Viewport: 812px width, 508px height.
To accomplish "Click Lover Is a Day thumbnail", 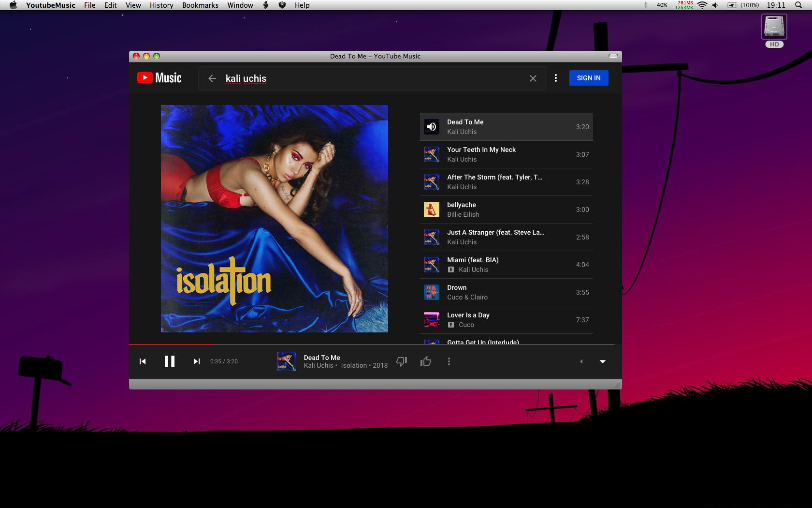I will click(432, 320).
